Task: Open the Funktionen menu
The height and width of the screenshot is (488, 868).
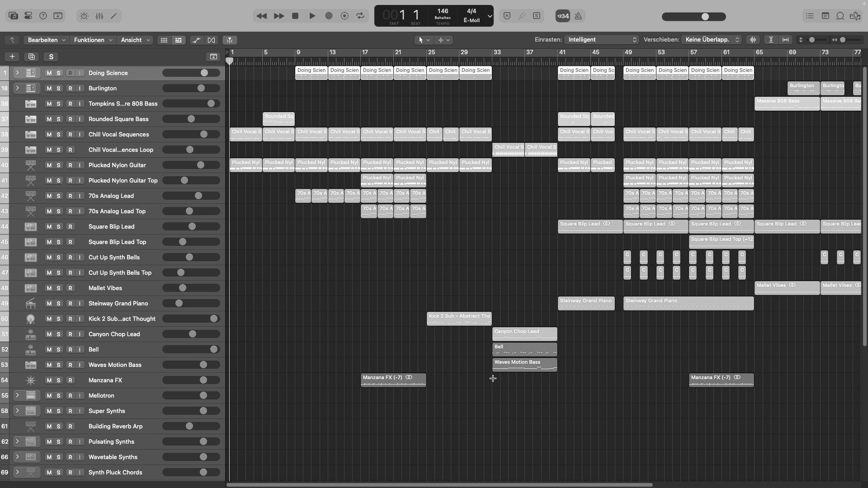Action: [93, 40]
